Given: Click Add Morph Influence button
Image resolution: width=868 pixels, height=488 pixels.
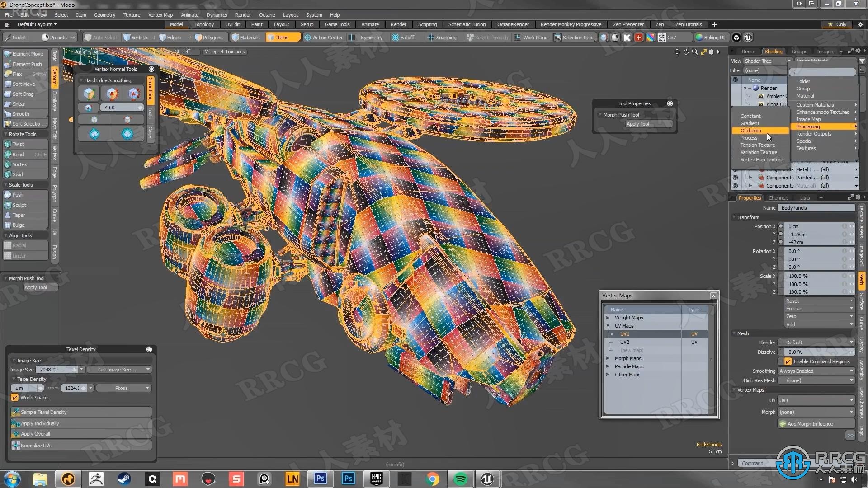Looking at the screenshot, I should [816, 424].
